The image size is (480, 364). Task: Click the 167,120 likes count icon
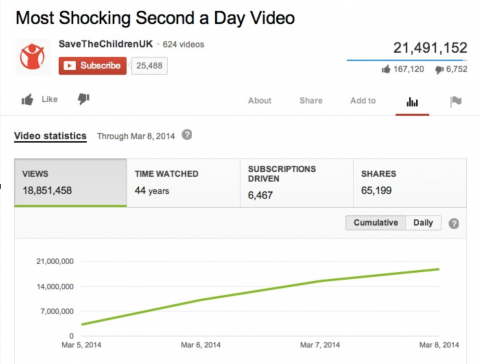click(x=386, y=69)
